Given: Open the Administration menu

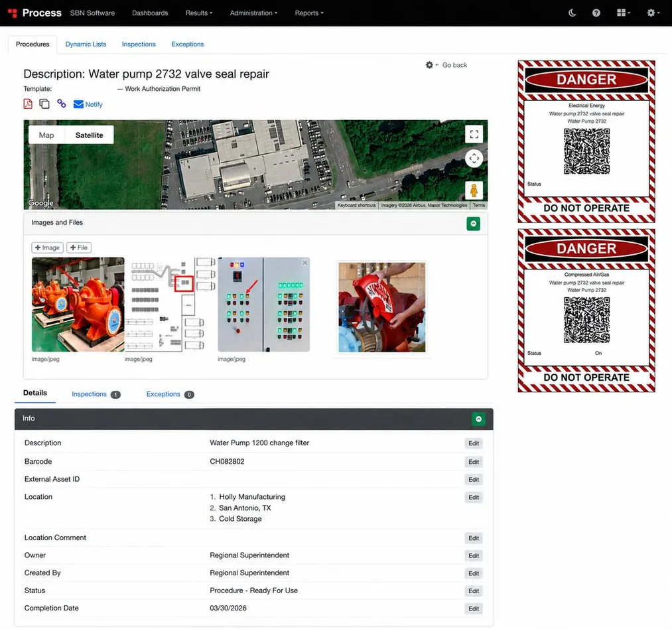Looking at the screenshot, I should coord(253,13).
